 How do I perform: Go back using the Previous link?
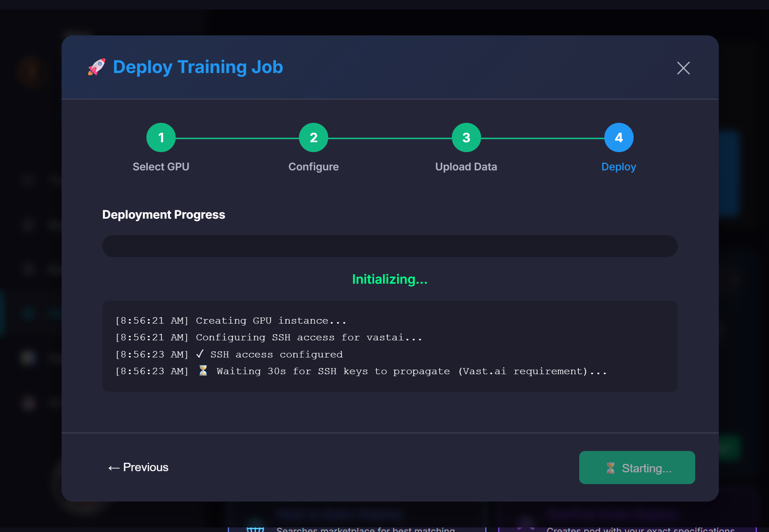pos(138,467)
